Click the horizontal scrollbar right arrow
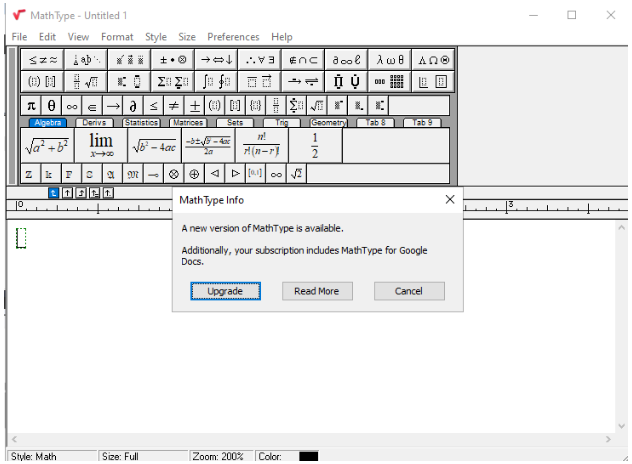 pos(608,439)
